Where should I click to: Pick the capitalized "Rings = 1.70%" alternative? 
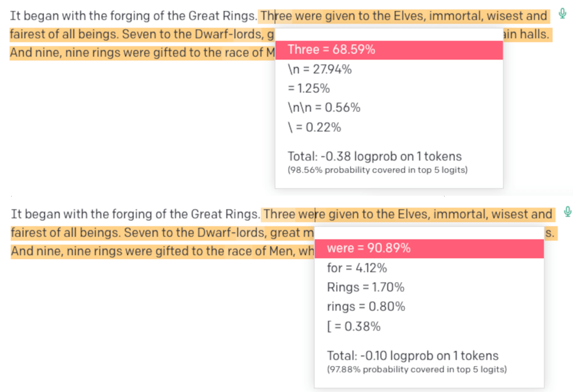click(x=365, y=288)
